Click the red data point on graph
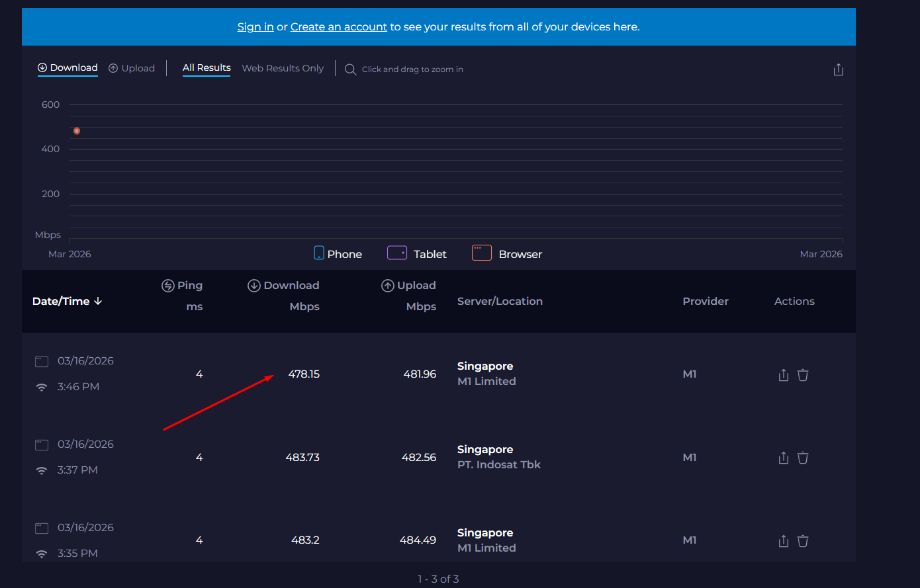Viewport: 920px width, 588px height. pos(77,131)
